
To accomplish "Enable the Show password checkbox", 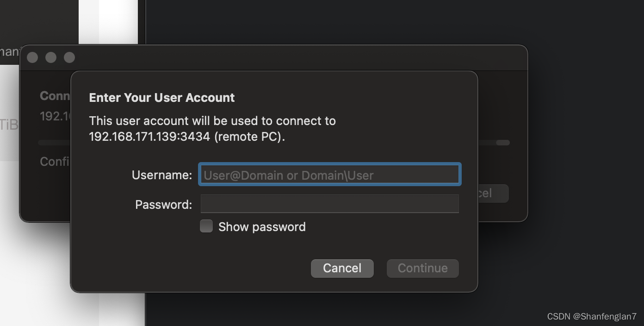I will pyautogui.click(x=206, y=226).
